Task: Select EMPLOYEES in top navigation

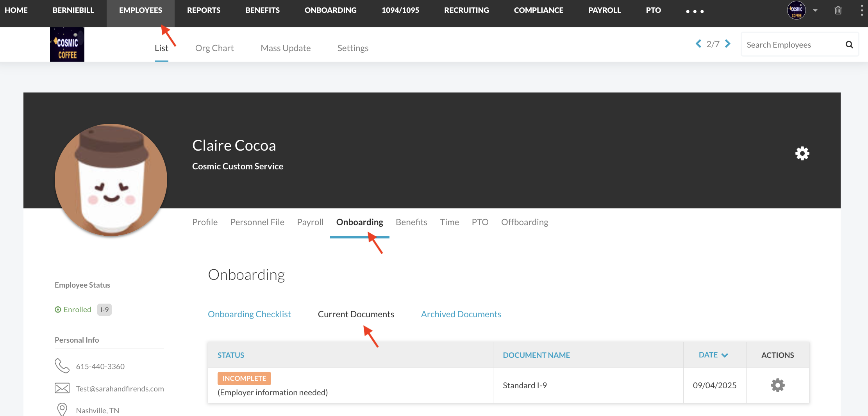Action: pos(141,10)
